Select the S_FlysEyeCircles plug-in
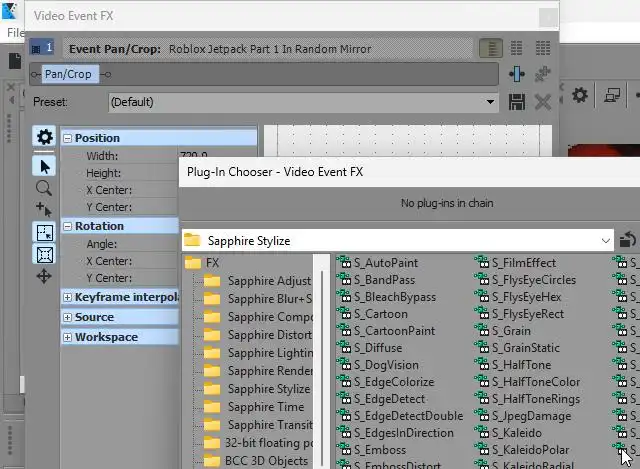The image size is (640, 469). click(526, 280)
